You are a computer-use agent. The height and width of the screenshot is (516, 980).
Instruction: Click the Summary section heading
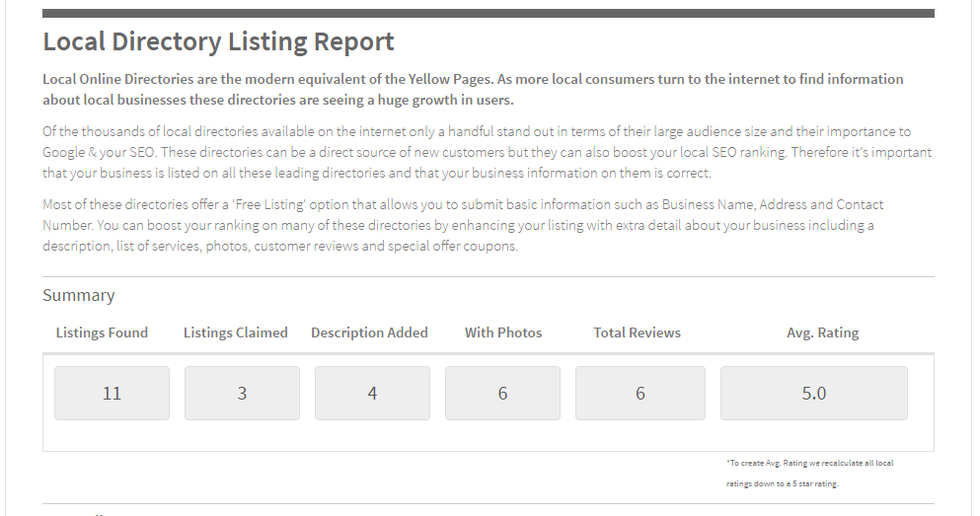pyautogui.click(x=79, y=295)
